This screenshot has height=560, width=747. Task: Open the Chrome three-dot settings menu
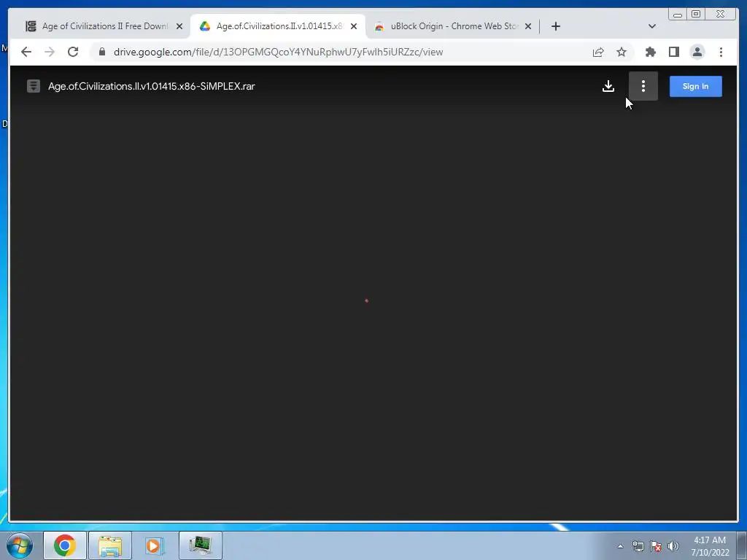click(721, 52)
